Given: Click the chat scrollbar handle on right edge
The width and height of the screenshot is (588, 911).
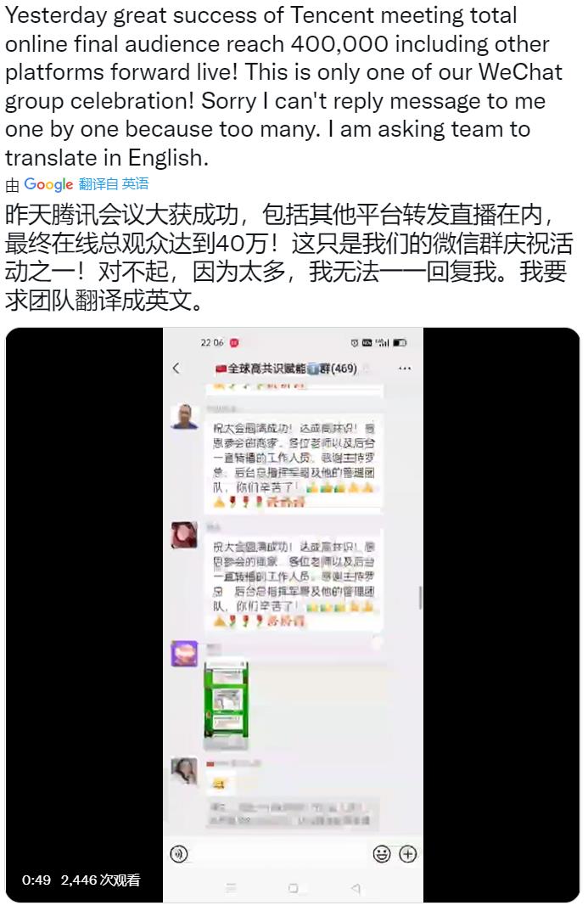Looking at the screenshot, I should [420, 597].
